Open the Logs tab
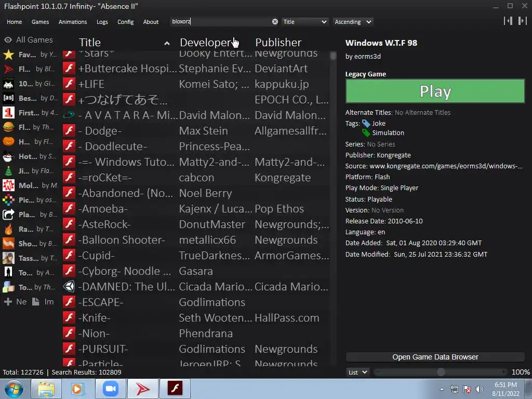The width and height of the screenshot is (532, 399). click(x=102, y=22)
